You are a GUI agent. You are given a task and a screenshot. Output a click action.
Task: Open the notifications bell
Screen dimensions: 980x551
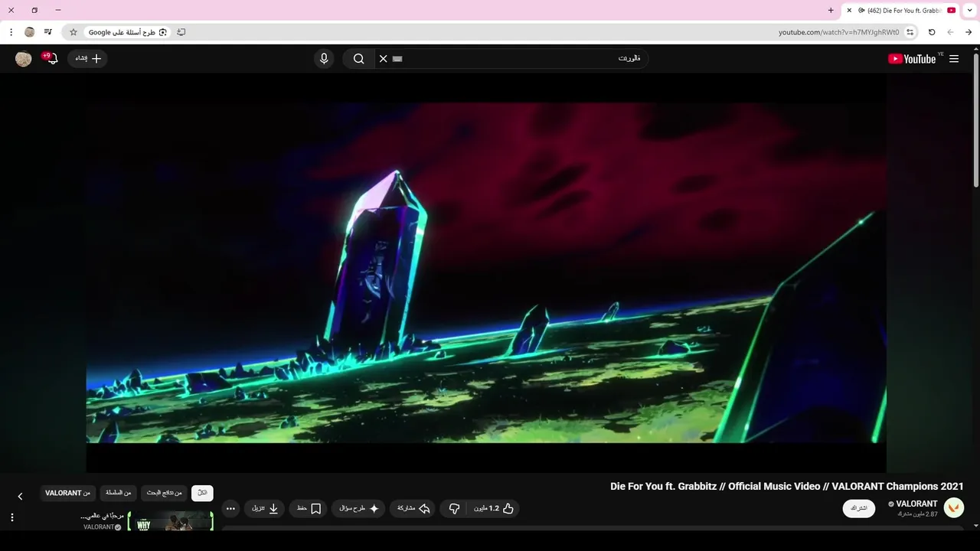click(51, 59)
